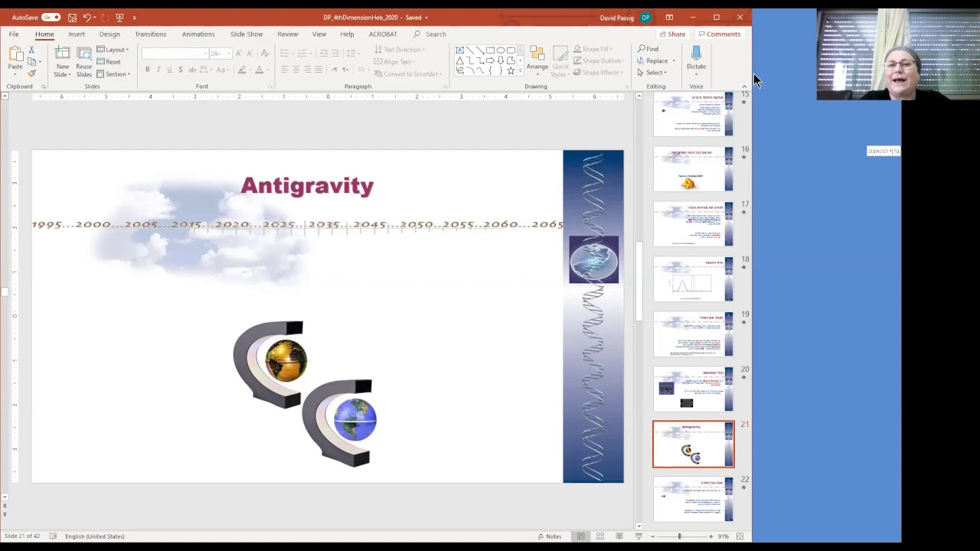The width and height of the screenshot is (980, 551).
Task: Click the New Slide icon
Action: click(x=62, y=54)
